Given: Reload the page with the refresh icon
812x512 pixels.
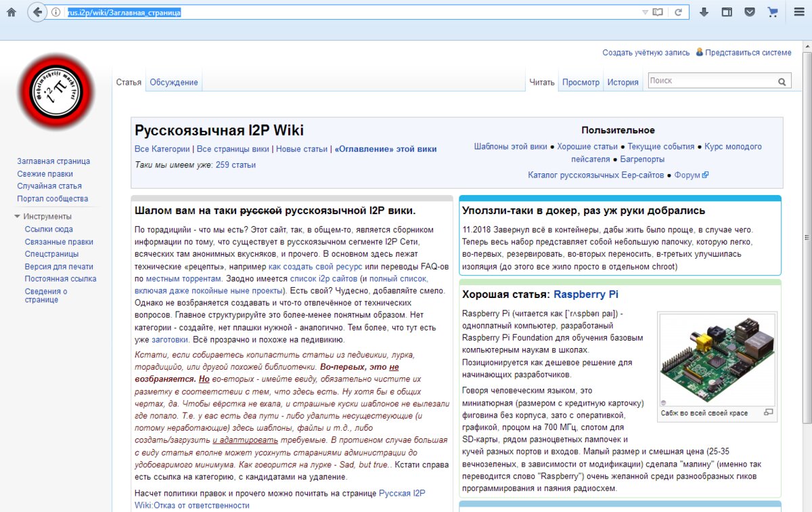Looking at the screenshot, I should (678, 12).
